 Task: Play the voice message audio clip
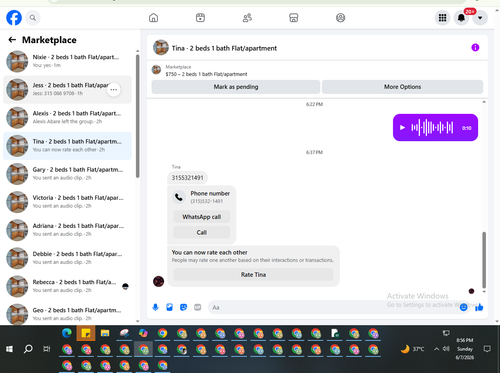coord(402,128)
